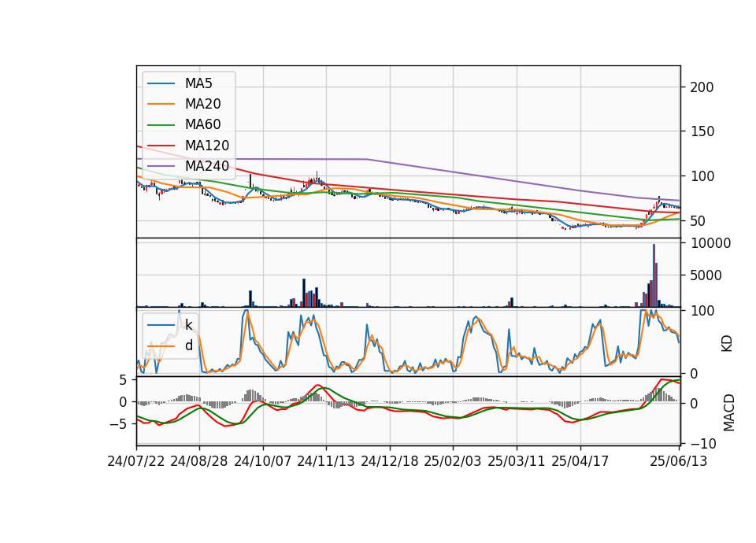Click the 150 price axis tick label
756x543 pixels.
tap(702, 131)
